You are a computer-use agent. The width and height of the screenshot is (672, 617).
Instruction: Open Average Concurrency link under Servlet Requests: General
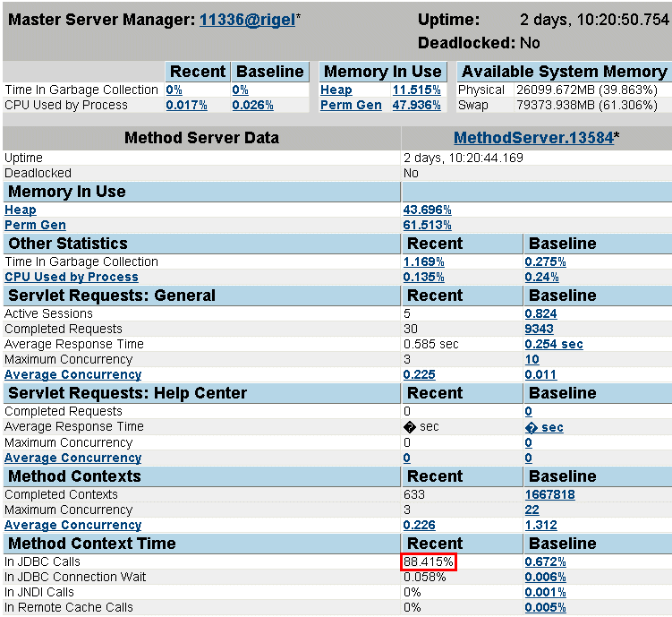pyautogui.click(x=72, y=374)
